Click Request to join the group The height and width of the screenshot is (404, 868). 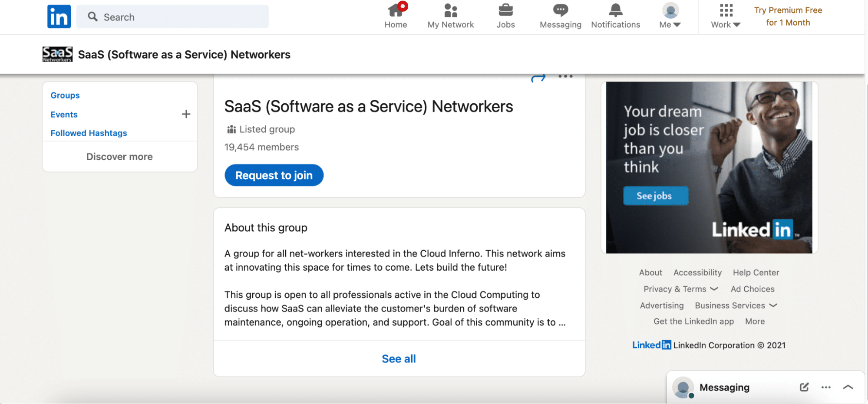[274, 175]
